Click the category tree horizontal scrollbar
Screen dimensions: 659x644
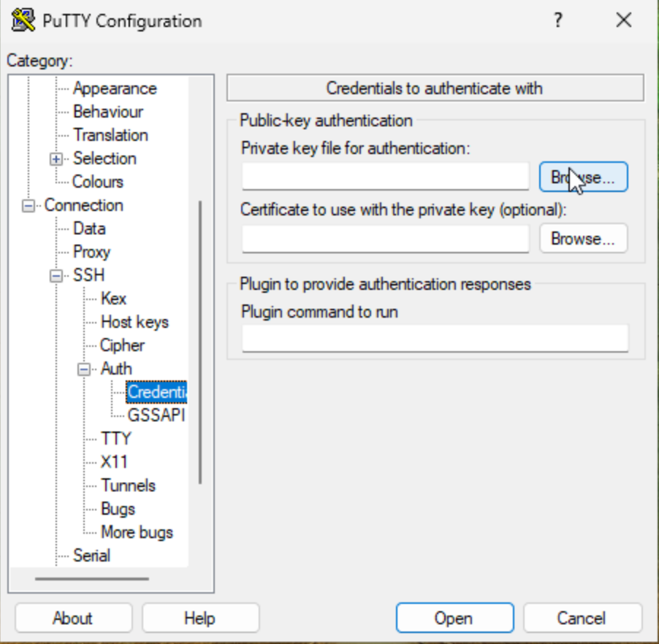click(92, 580)
